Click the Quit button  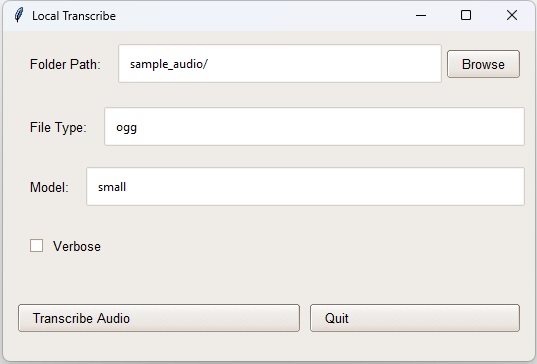coord(415,318)
